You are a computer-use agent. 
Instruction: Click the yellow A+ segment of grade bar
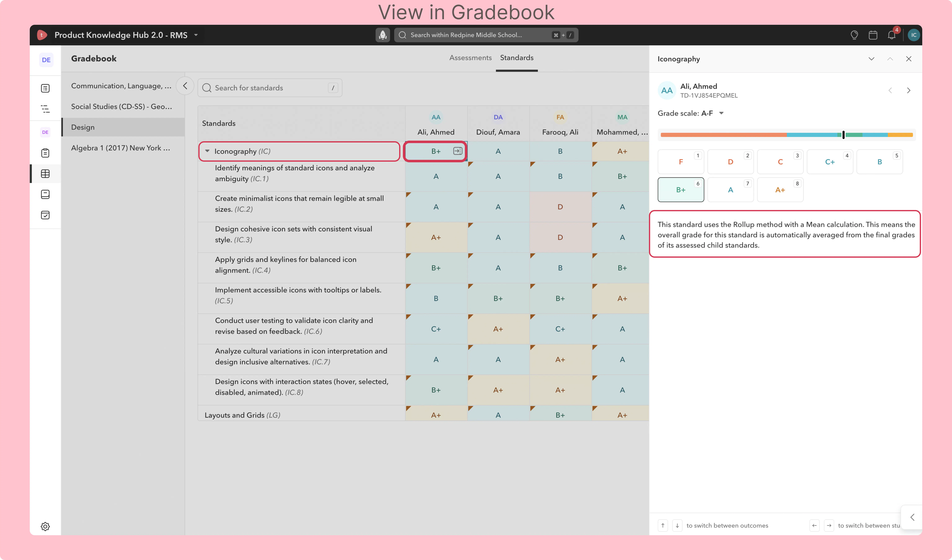coord(900,135)
